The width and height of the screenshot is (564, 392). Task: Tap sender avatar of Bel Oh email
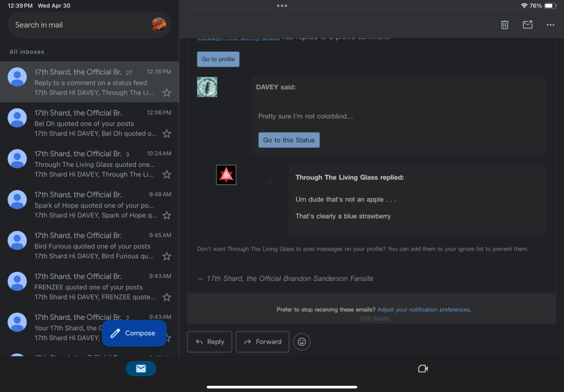(x=17, y=118)
